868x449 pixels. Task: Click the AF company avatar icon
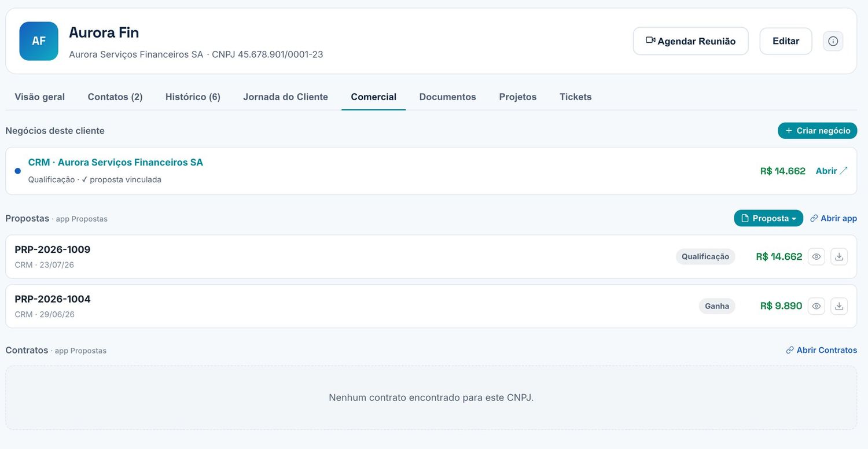pos(39,41)
